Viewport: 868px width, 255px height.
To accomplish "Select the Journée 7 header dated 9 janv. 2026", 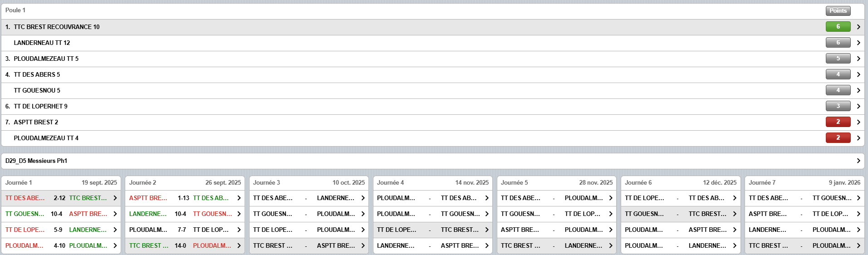I will (804, 182).
